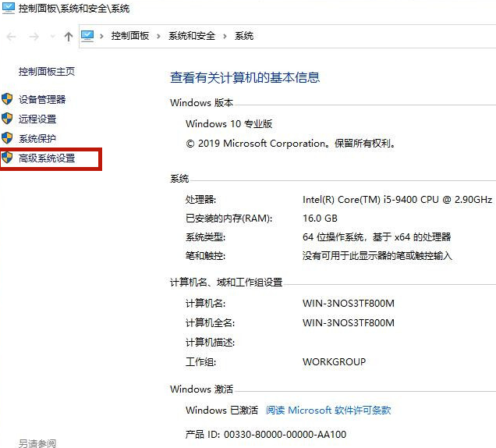Click the shield icon beside 设备管理器
496x448 pixels.
click(x=7, y=99)
